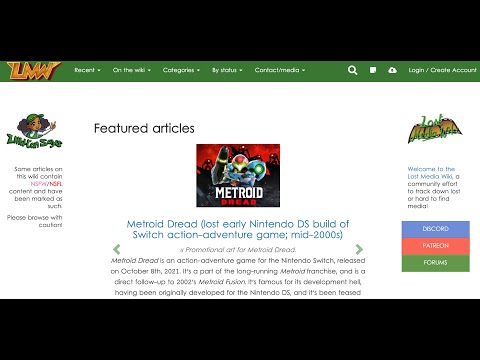Click the note icon in navbar
480x360 pixels.
point(373,70)
